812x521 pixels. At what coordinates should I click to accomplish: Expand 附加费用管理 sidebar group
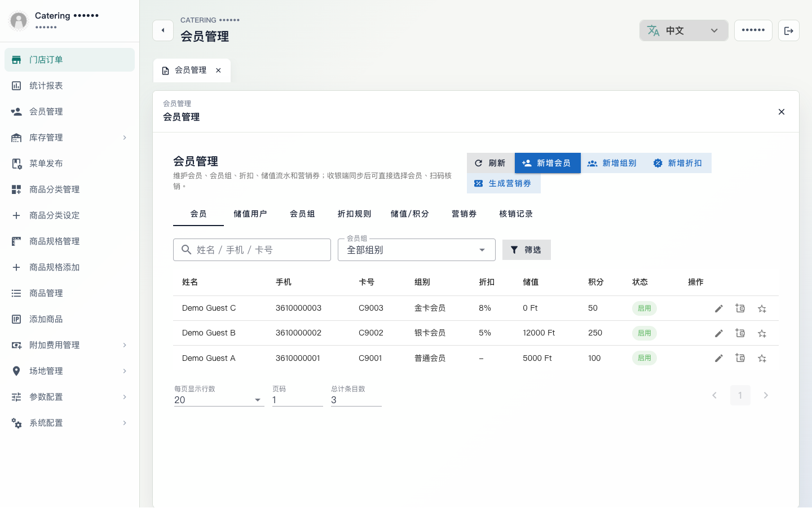point(69,345)
